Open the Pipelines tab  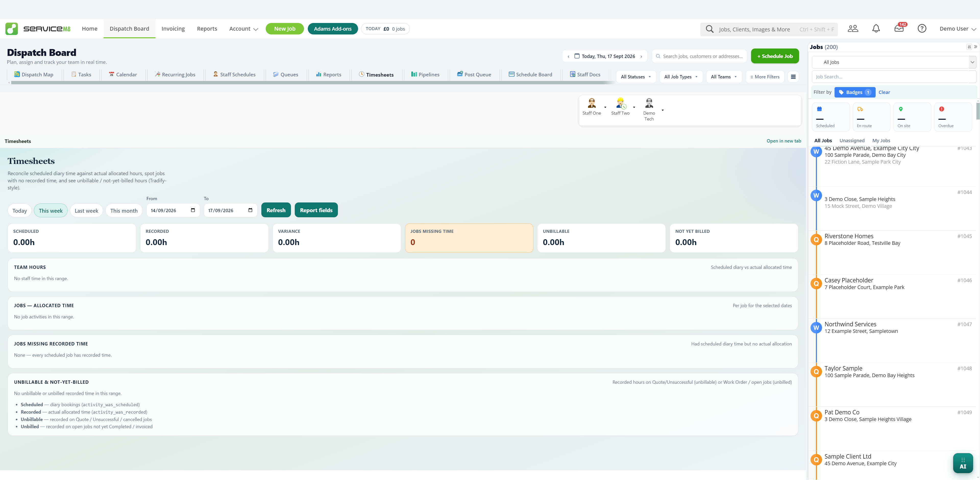[425, 74]
